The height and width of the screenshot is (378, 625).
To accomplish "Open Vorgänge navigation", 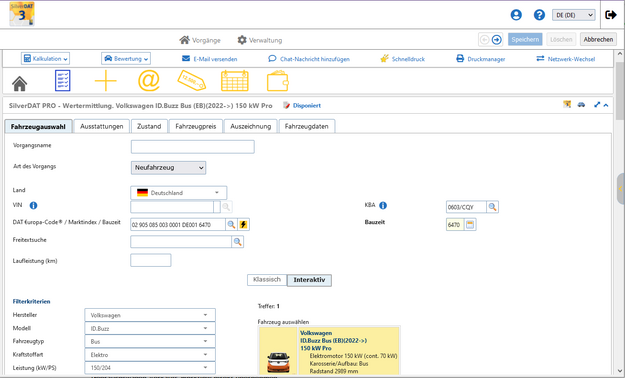I will coord(200,40).
